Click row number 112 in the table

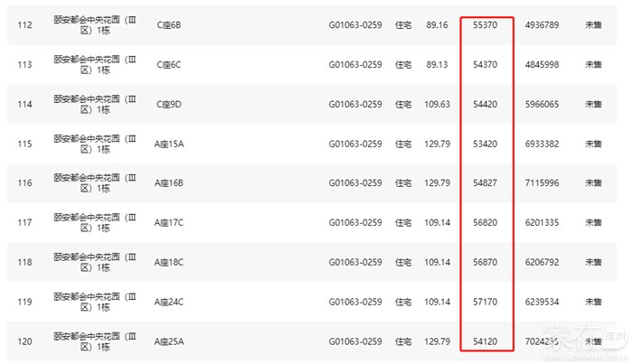25,25
